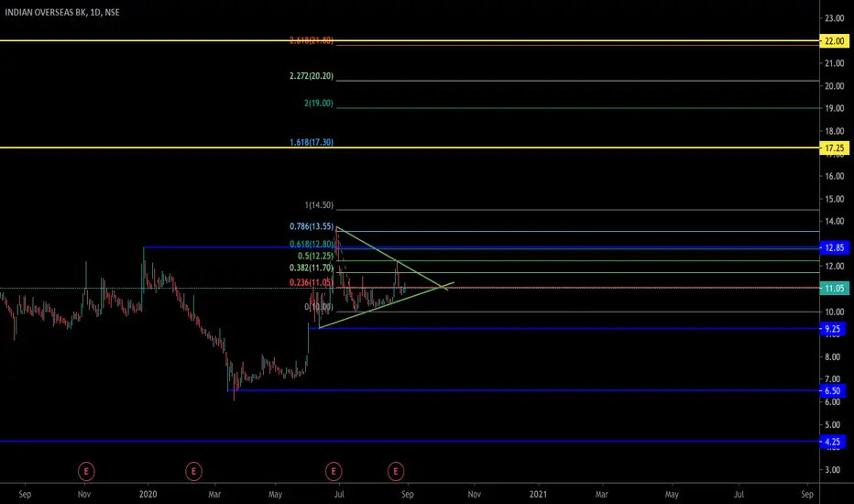This screenshot has height=504, width=854.
Task: Select the 1.618(17.30) Fibonacci label
Action: 312,142
